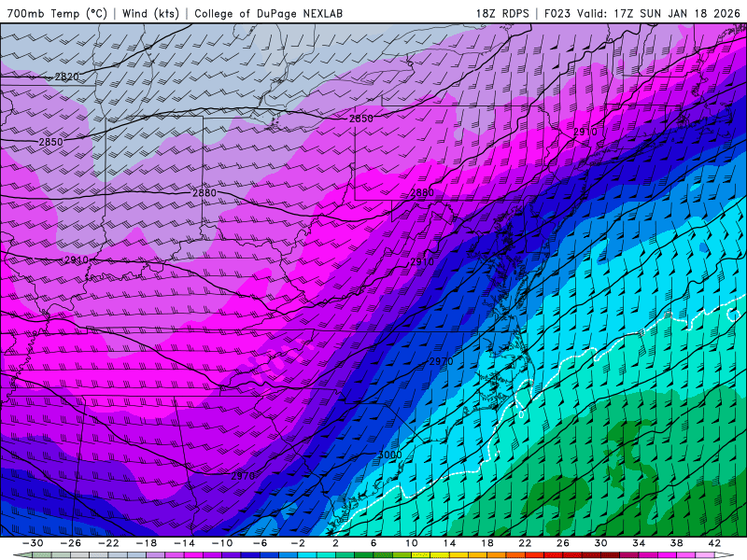The image size is (747, 560).
Task: Click the 30 legend value
Action: (600, 543)
